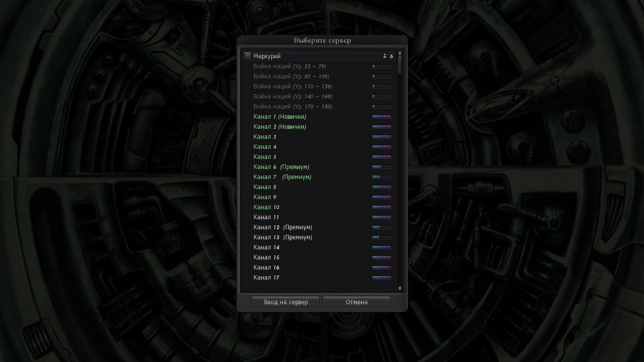644x362 pixels.
Task: Select Канал 2 (Новички)
Action: (x=280, y=127)
